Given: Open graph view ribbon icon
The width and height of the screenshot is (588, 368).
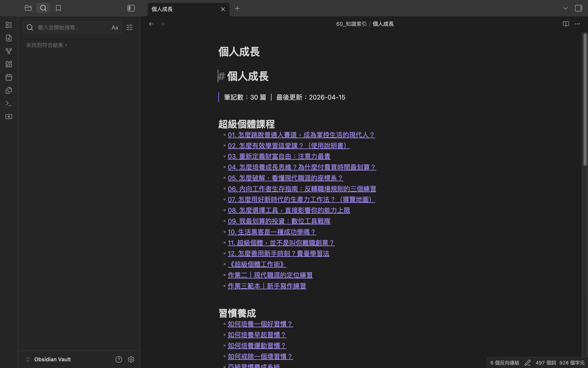Looking at the screenshot, I should pyautogui.click(x=9, y=51).
